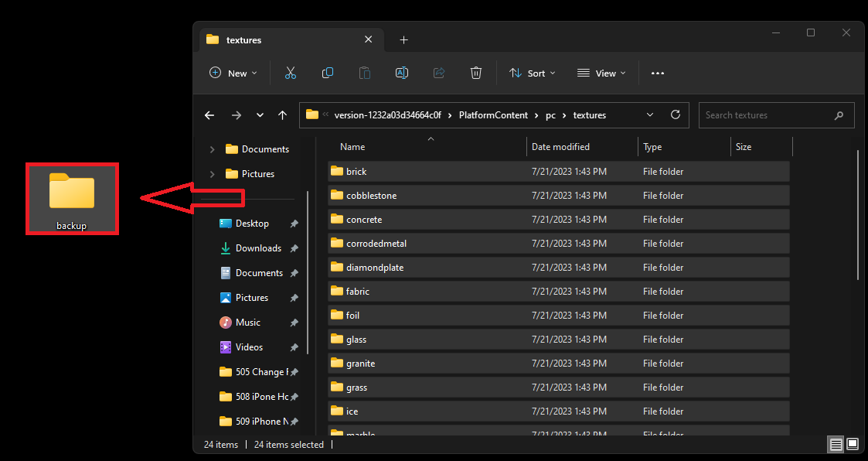Open a new tab with plus button
Screen dimensions: 868x461
tap(403, 39)
